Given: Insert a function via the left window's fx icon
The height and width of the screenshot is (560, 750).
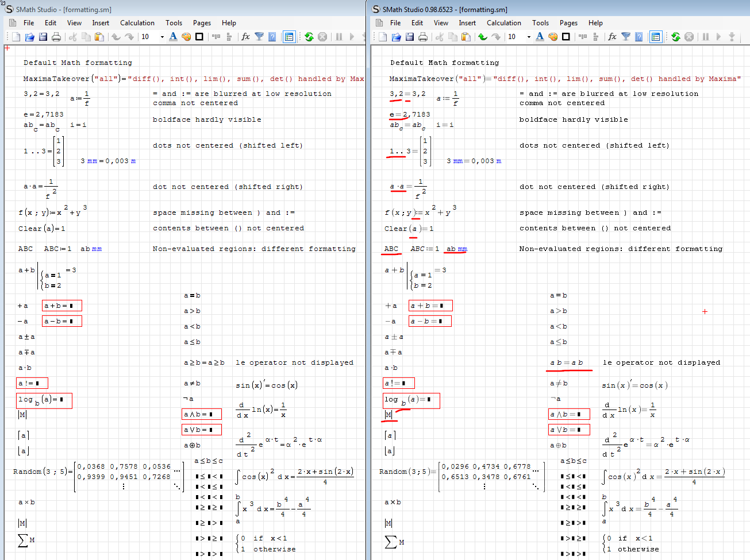Looking at the screenshot, I should click(245, 37).
